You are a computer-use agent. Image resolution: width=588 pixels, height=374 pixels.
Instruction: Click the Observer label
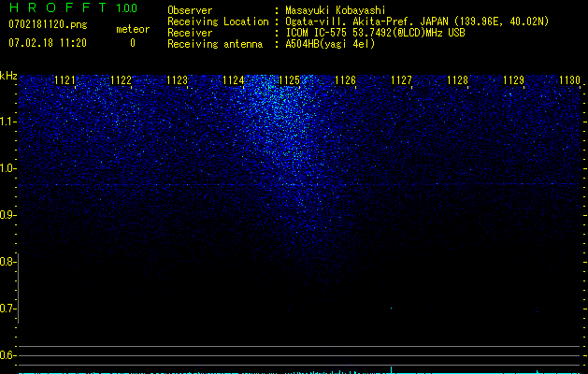[190, 10]
